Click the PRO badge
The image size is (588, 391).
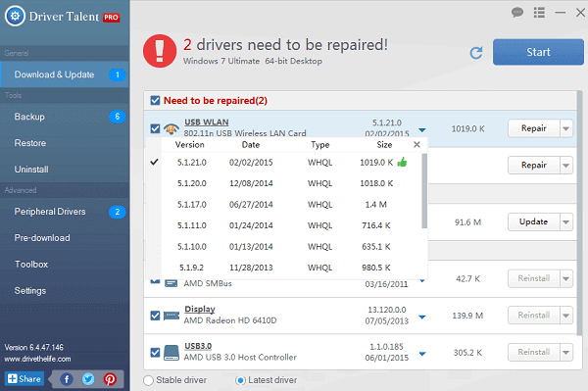[x=111, y=18]
